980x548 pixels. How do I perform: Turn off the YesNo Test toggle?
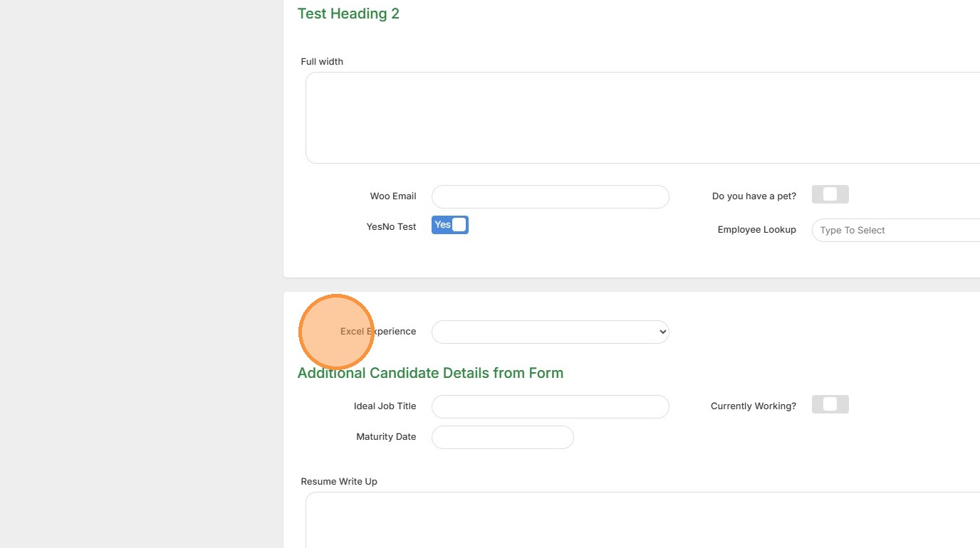[x=449, y=225]
